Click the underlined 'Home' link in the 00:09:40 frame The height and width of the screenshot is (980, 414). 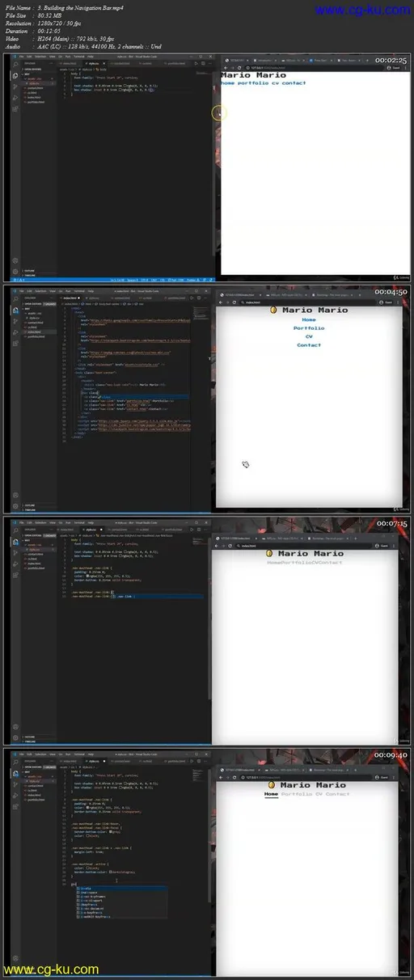(x=271, y=794)
